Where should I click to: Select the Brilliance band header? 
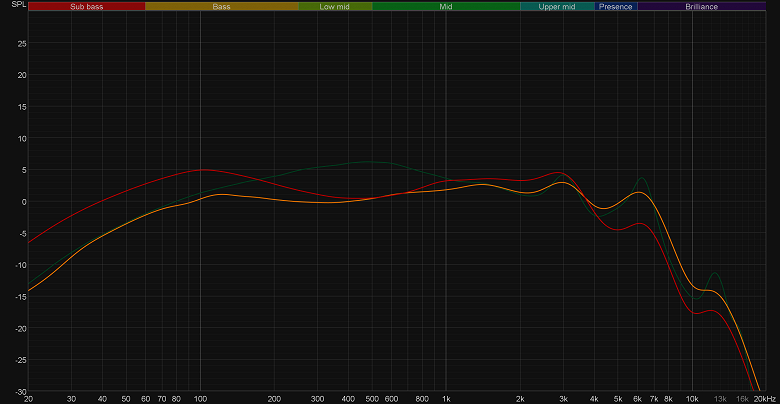coord(702,6)
